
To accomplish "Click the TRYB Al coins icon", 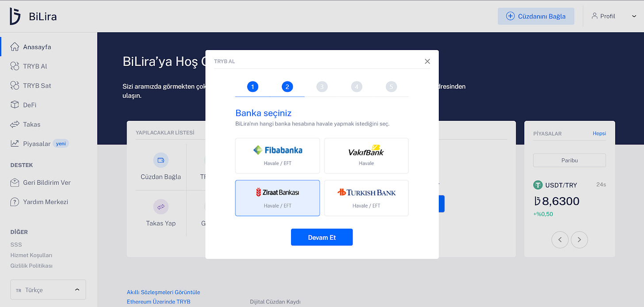I will 15,66.
